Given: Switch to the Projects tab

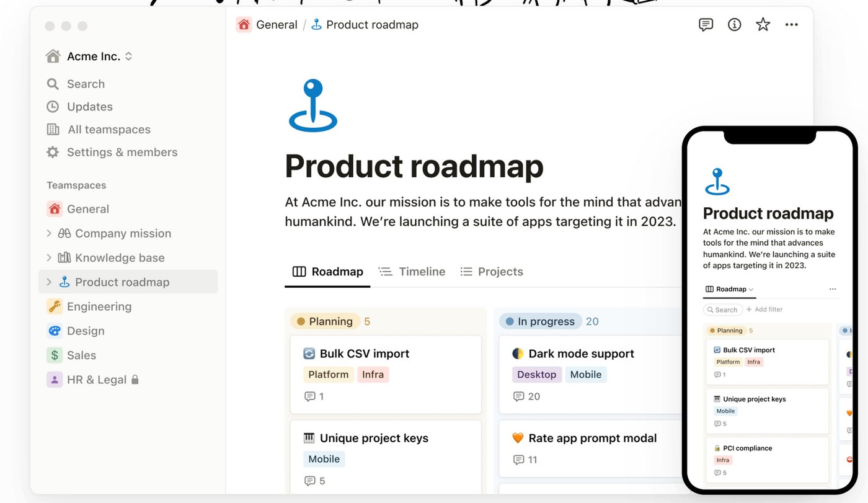Looking at the screenshot, I should click(492, 272).
